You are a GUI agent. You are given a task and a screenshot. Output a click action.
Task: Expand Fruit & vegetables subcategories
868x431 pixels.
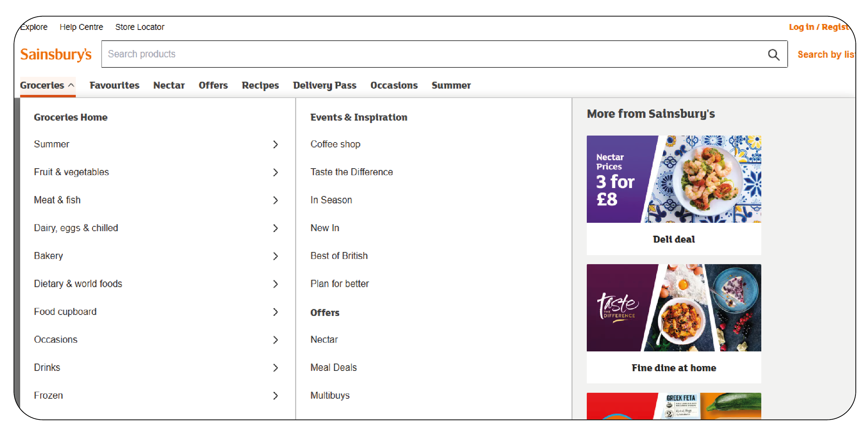click(276, 172)
